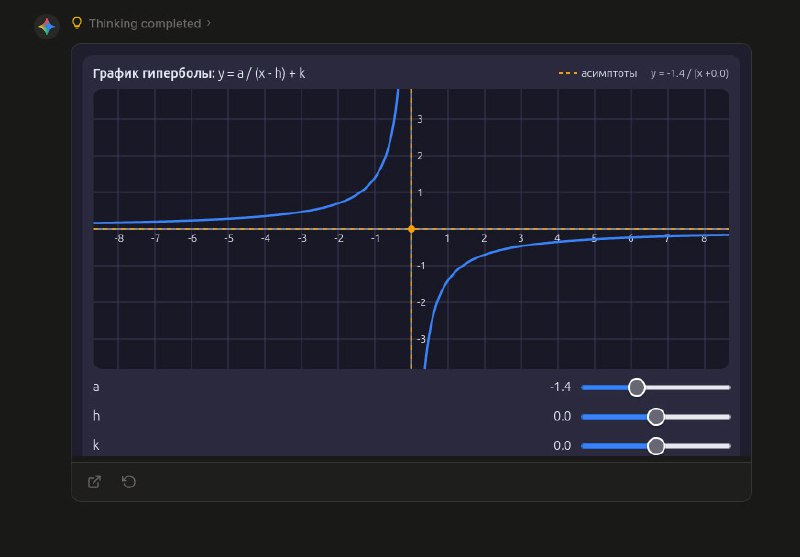Click the 0.0 value next to slider h

(x=562, y=416)
